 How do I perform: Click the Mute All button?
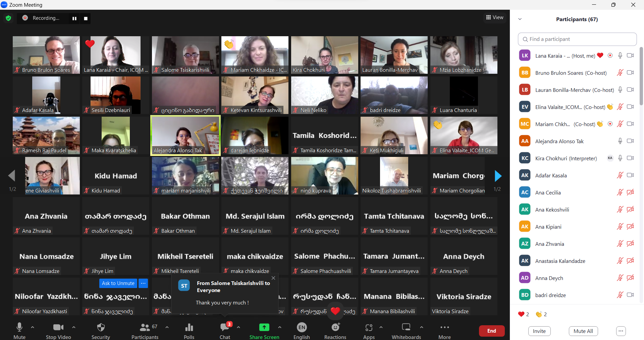pos(583,331)
